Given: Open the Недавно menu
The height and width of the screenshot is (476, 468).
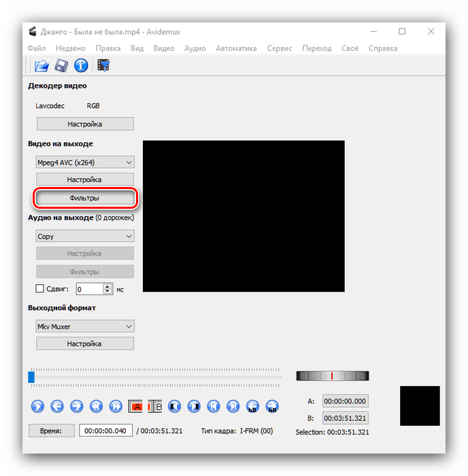Looking at the screenshot, I should point(71,48).
